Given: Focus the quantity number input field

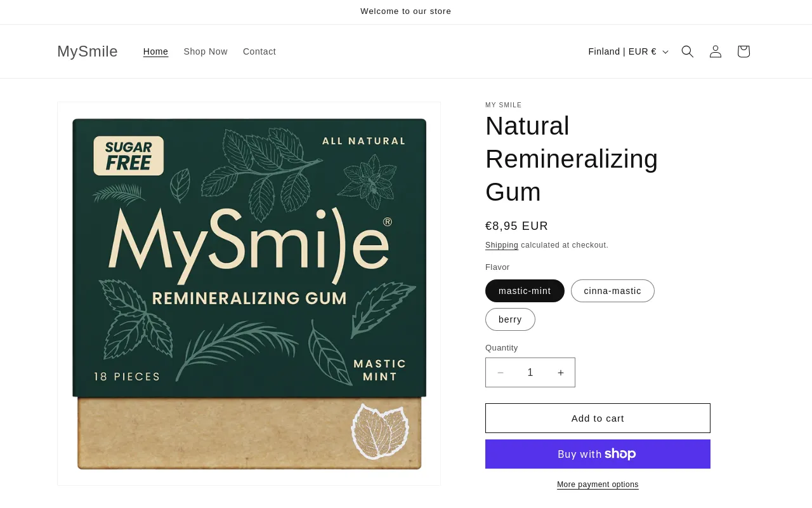Looking at the screenshot, I should pos(530,373).
